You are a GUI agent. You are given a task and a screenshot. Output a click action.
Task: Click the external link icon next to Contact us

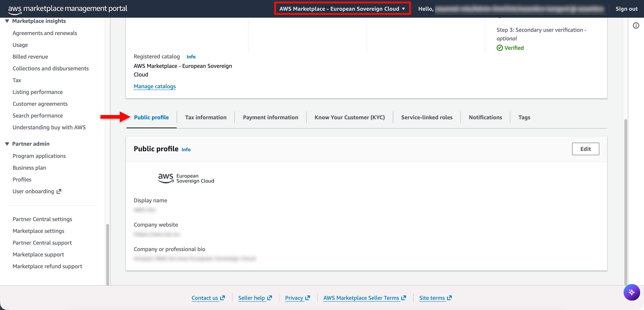222,298
